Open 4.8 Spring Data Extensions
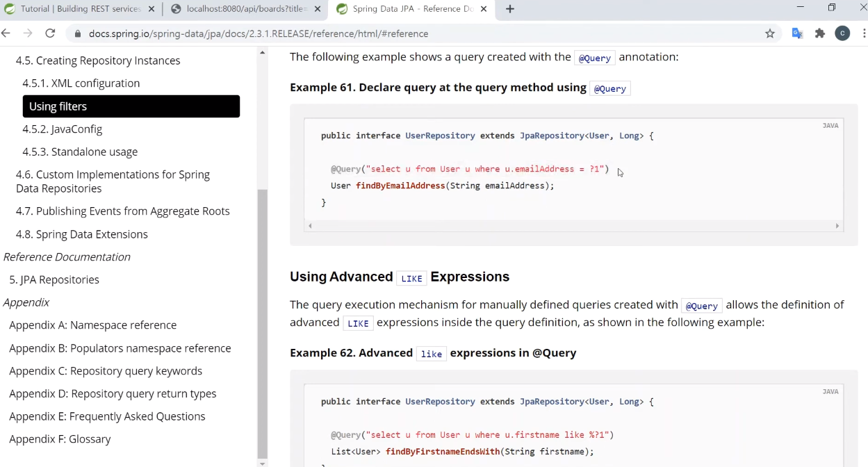The width and height of the screenshot is (868, 467). 82,234
